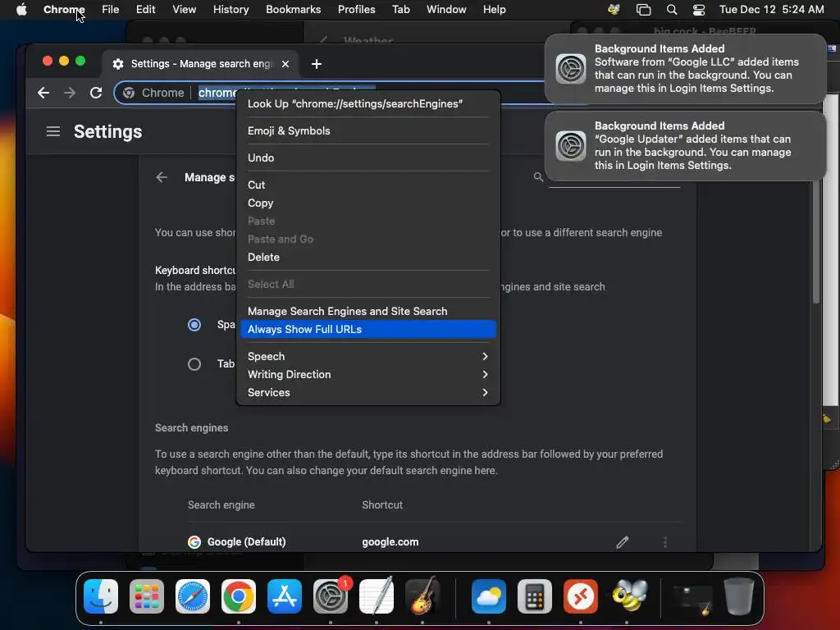Screen dimensions: 840x630
Task: Click the Chrome back navigation arrow
Action: pyautogui.click(x=43, y=93)
